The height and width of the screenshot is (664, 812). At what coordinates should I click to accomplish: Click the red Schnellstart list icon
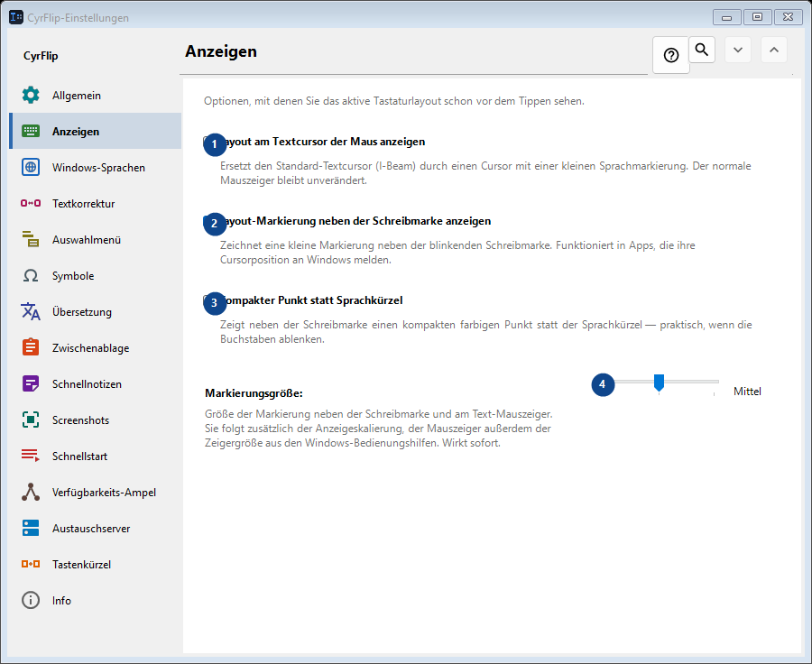pyautogui.click(x=31, y=456)
